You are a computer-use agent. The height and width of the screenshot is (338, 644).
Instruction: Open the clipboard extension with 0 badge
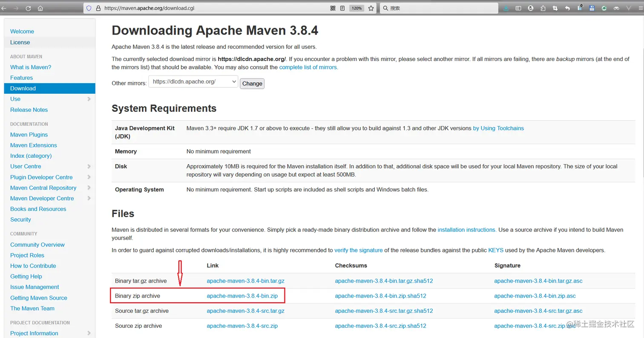pos(580,8)
